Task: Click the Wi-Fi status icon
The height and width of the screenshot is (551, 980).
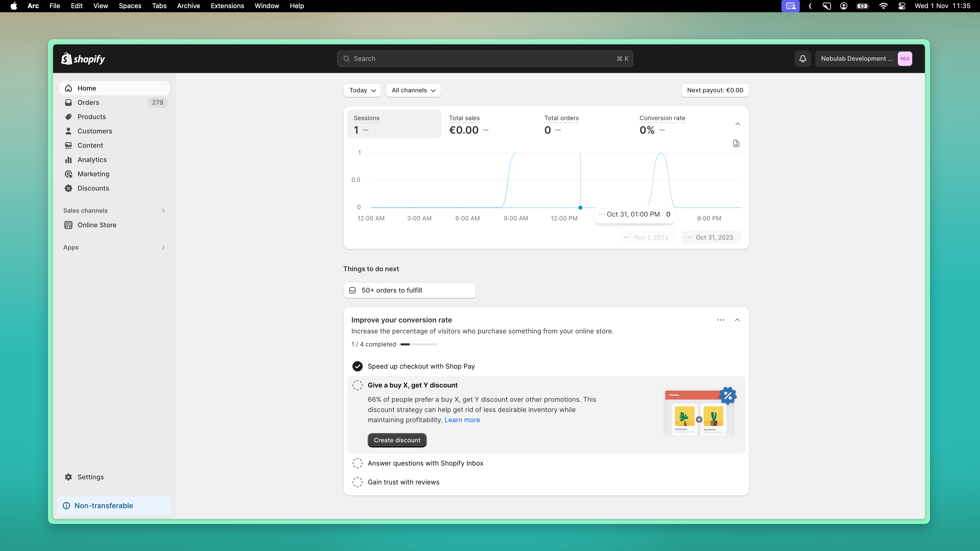Action: click(883, 6)
